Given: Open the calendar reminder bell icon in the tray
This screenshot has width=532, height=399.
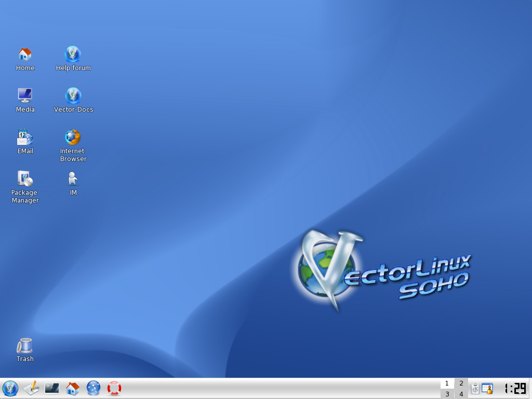Looking at the screenshot, I should (487, 388).
